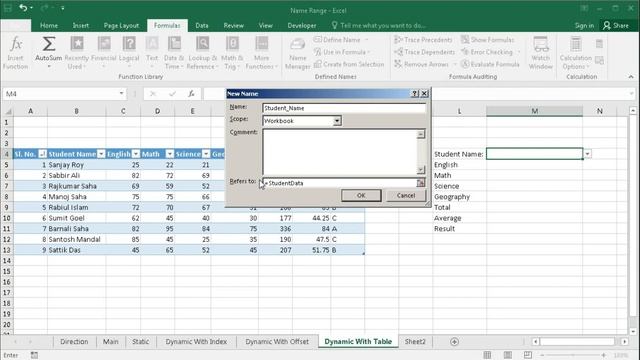640x360 pixels.
Task: Open the Text functions menu
Action: pyautogui.click(x=152, y=53)
